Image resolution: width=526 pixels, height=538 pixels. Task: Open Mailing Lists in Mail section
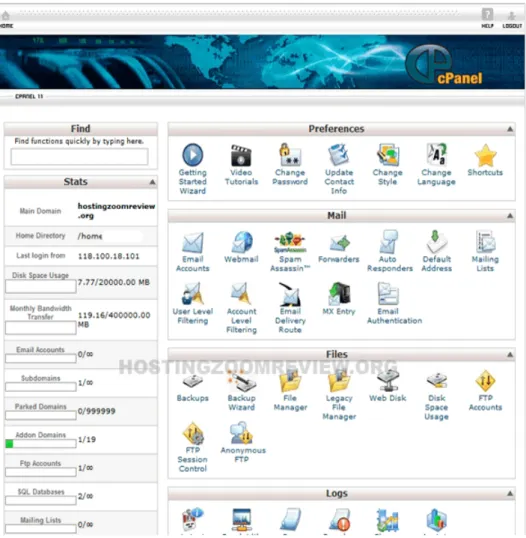[x=485, y=242]
